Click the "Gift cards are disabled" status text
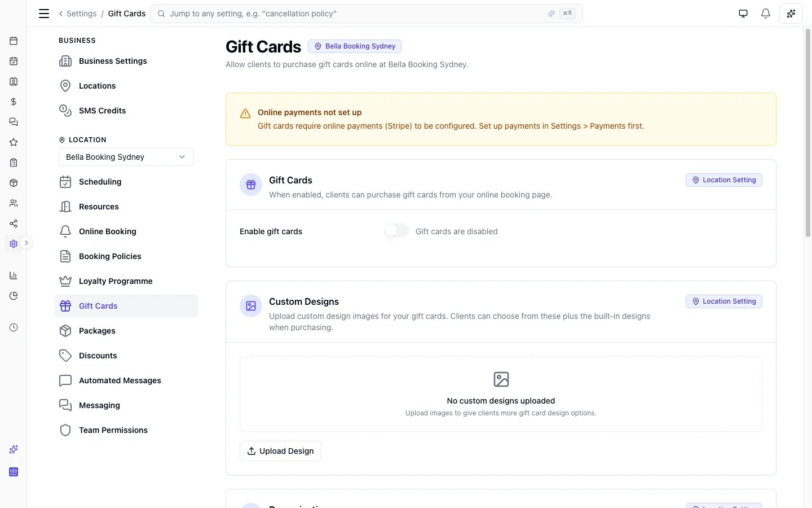This screenshot has height=508, width=812. click(457, 231)
